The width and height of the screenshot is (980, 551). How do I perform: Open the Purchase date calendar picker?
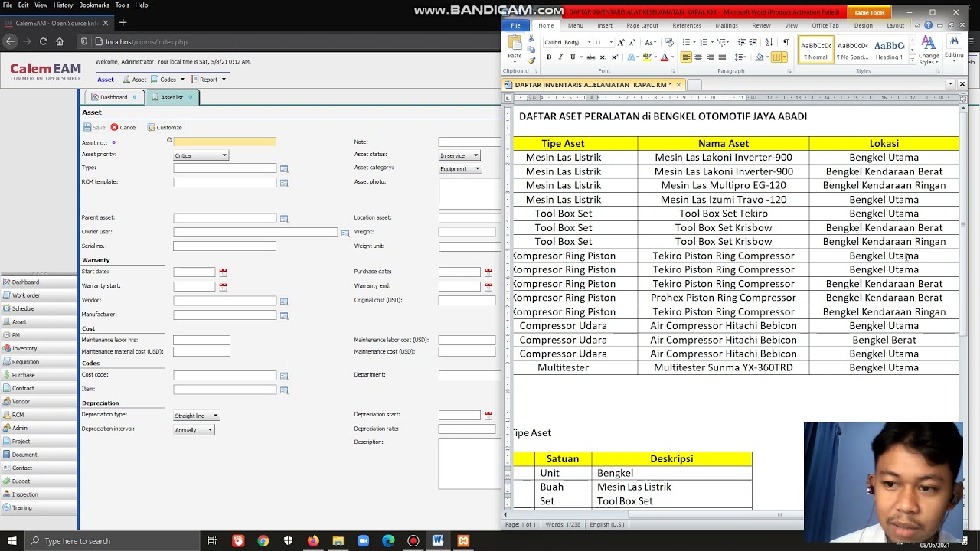(488, 272)
